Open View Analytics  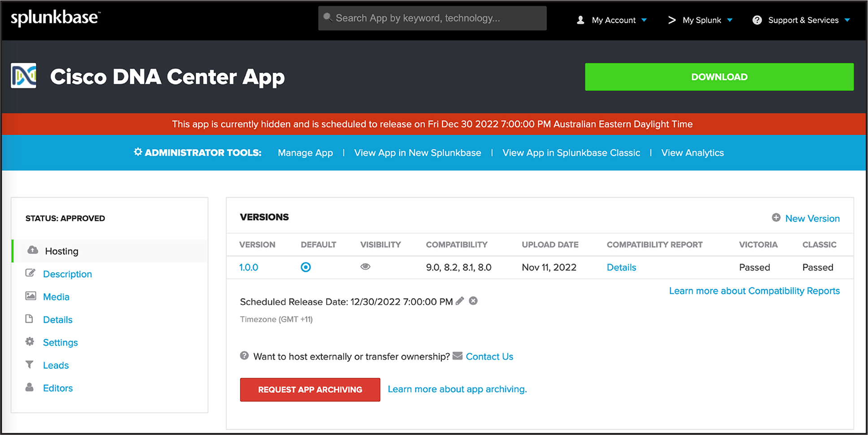(693, 153)
